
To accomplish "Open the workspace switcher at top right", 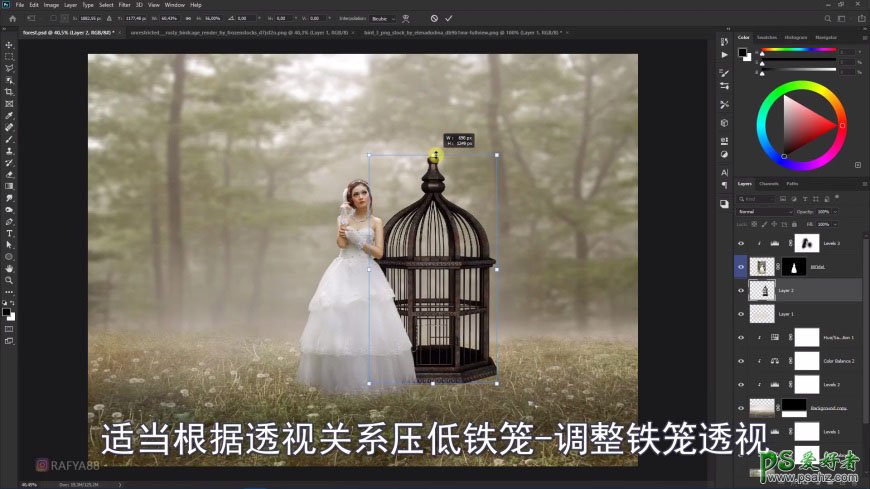I will tap(842, 18).
